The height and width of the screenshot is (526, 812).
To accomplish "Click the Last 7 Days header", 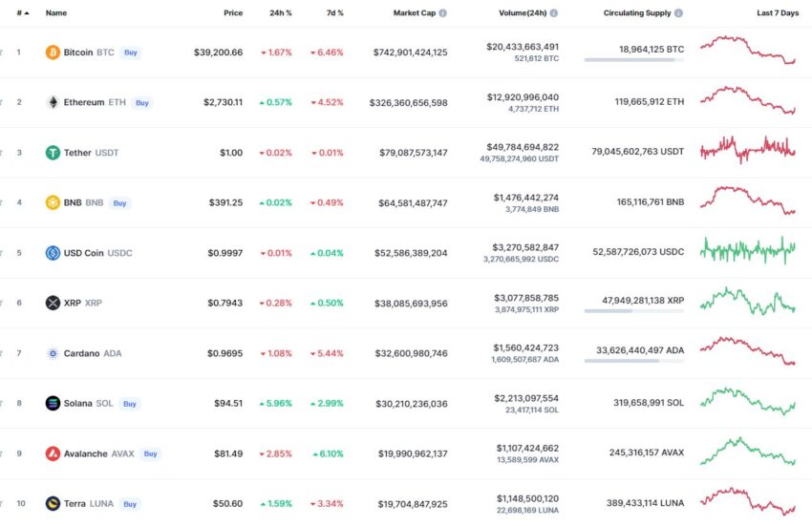I will (x=778, y=13).
